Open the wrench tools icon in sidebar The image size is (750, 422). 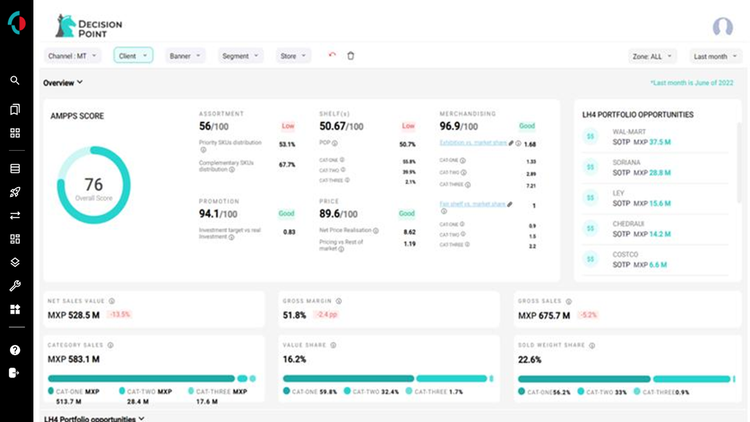pyautogui.click(x=15, y=286)
